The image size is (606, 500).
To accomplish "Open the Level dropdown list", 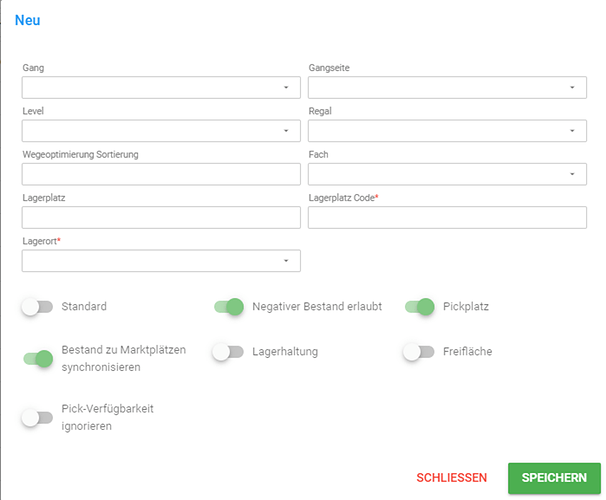I will pyautogui.click(x=161, y=131).
